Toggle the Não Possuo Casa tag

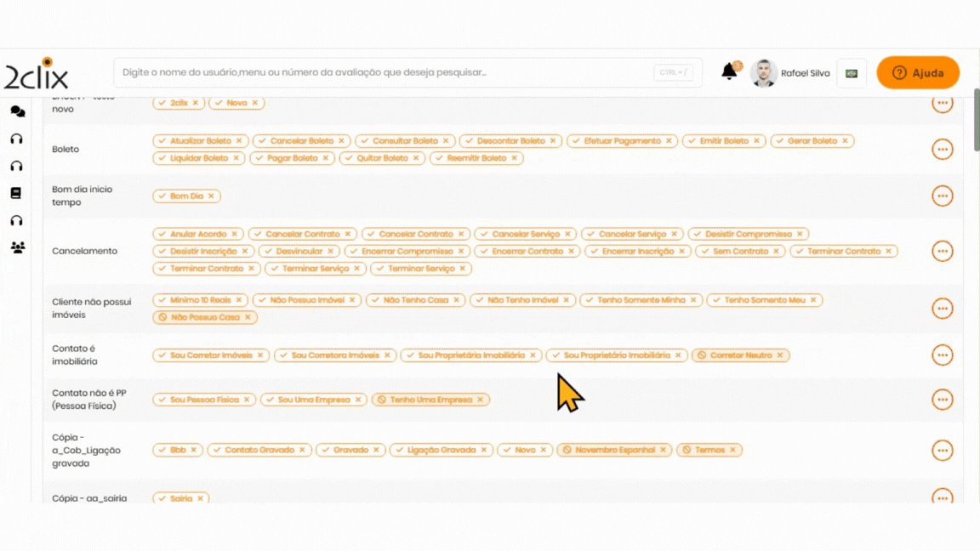click(204, 317)
